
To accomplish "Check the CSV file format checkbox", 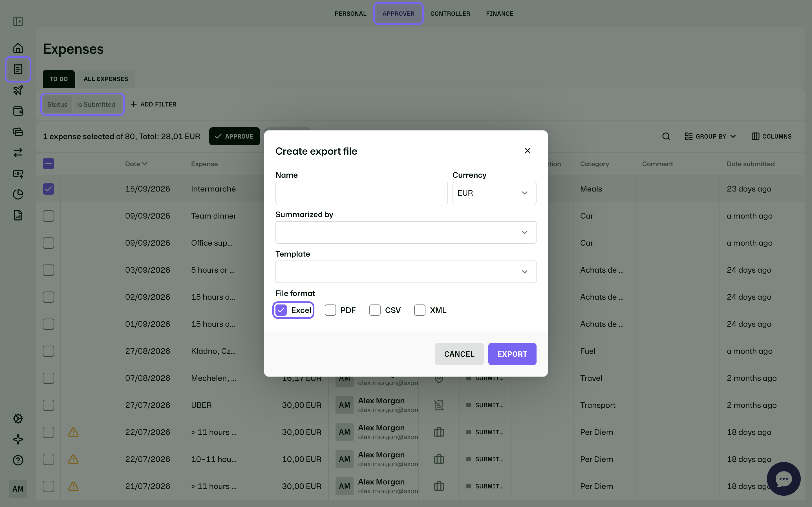I will click(375, 310).
